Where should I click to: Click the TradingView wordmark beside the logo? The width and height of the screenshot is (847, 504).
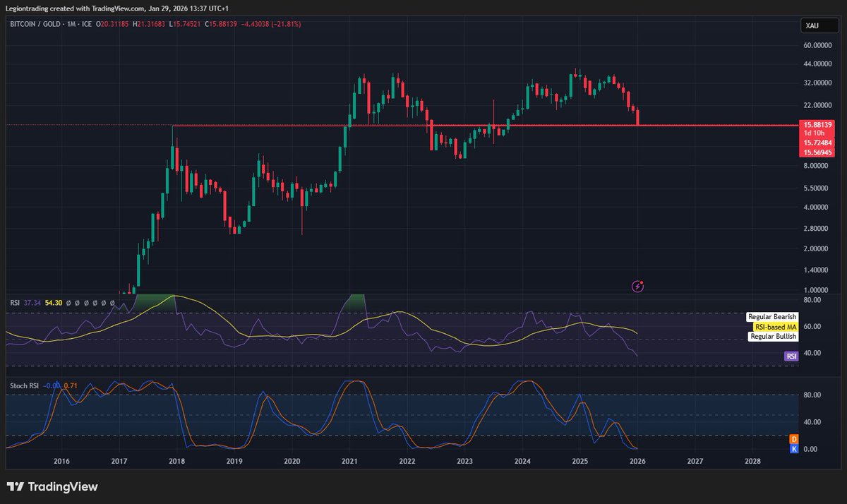pos(64,486)
